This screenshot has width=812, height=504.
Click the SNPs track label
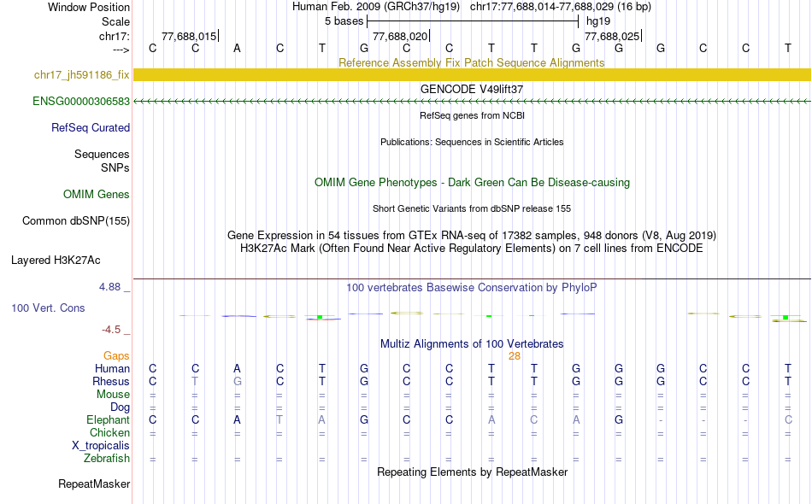(115, 168)
